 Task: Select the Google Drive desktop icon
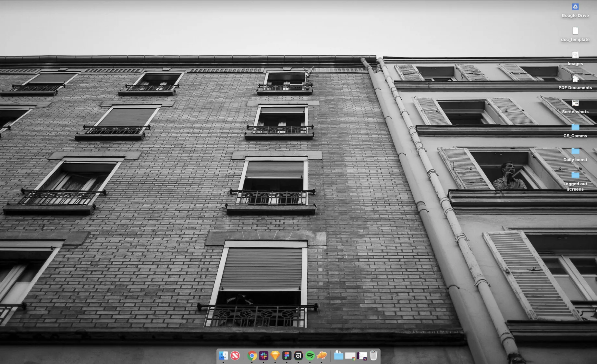tap(575, 7)
